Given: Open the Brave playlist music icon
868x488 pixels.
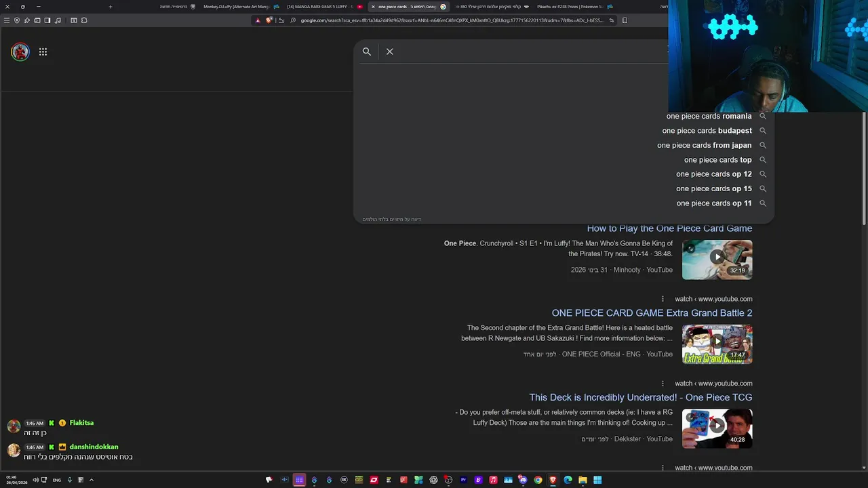Looking at the screenshot, I should point(58,20).
